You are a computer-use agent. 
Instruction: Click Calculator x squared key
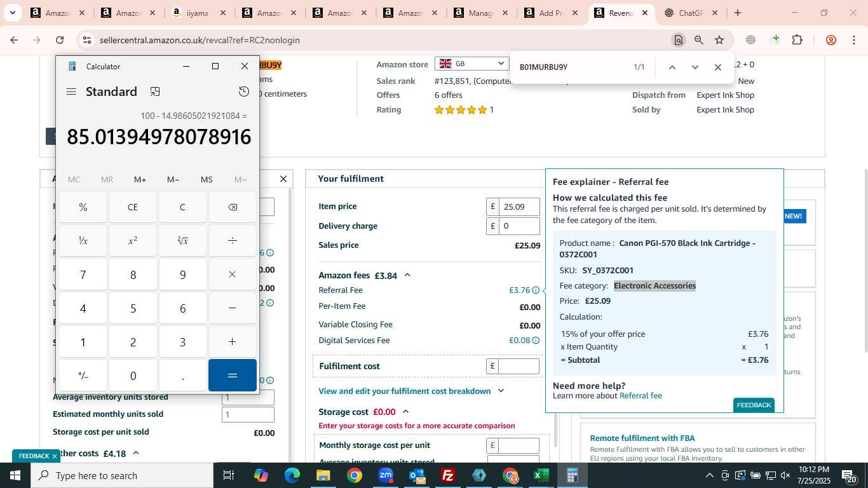pyautogui.click(x=133, y=241)
